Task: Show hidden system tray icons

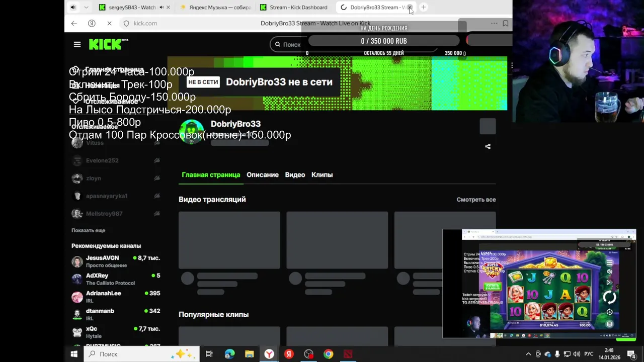Action: coord(528,354)
